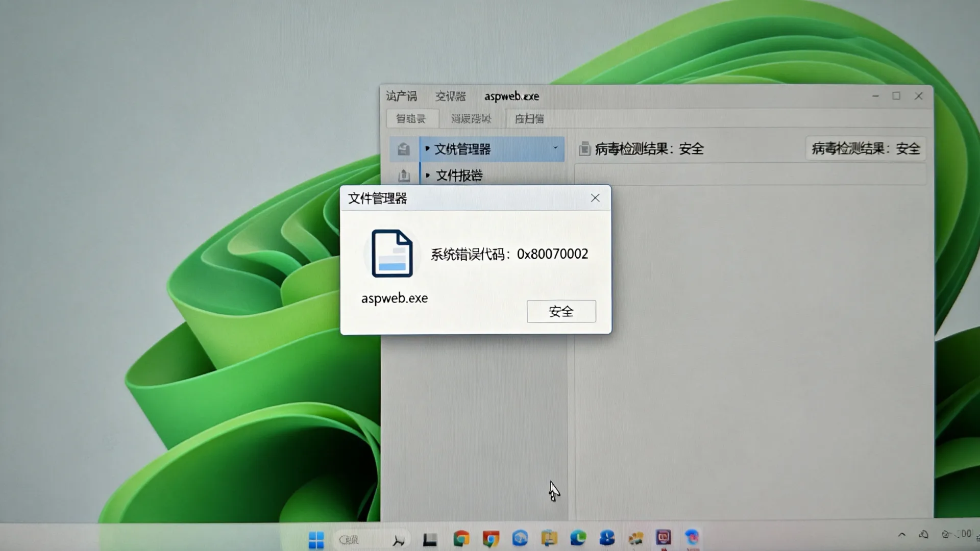Viewport: 980px width, 551px height.
Task: Click the cloud icon in the system tray
Action: coord(923,535)
